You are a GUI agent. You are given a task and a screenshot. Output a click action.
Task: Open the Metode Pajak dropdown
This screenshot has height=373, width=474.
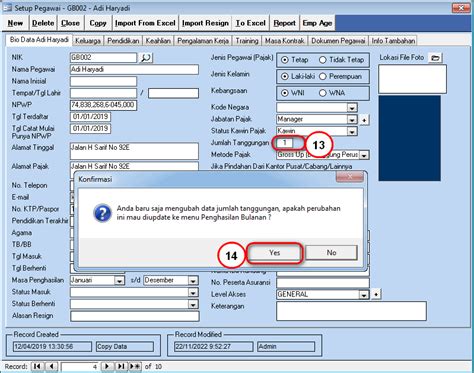coord(364,155)
